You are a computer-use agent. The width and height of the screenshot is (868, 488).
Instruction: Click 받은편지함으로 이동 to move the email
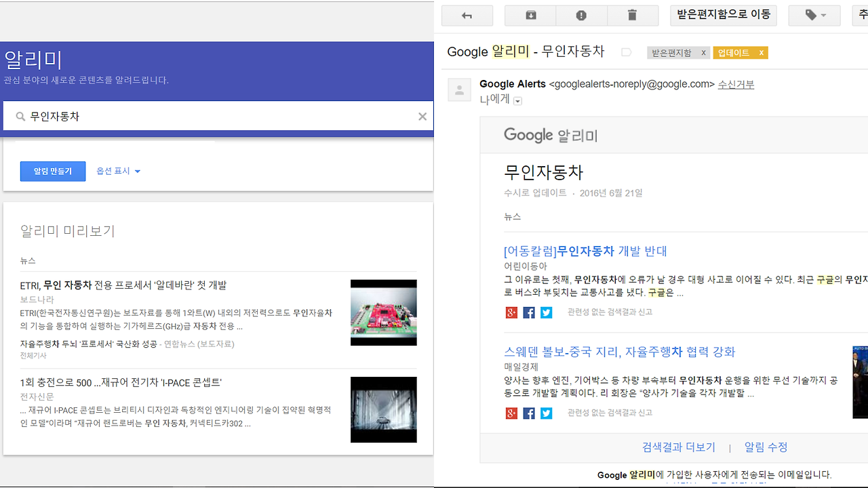tap(723, 15)
